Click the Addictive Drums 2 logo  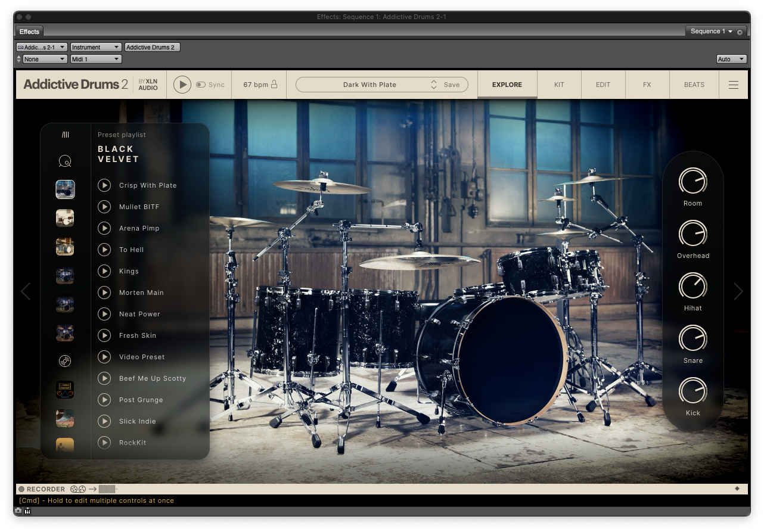pyautogui.click(x=76, y=85)
